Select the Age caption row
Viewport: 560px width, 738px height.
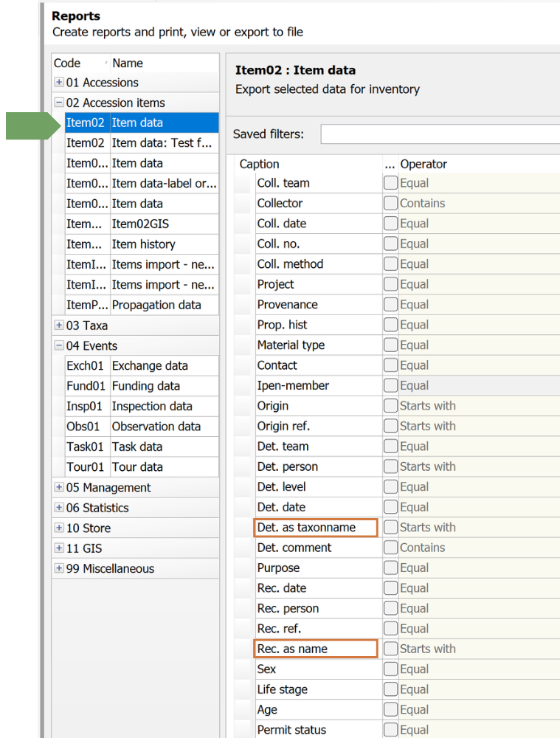click(318, 709)
